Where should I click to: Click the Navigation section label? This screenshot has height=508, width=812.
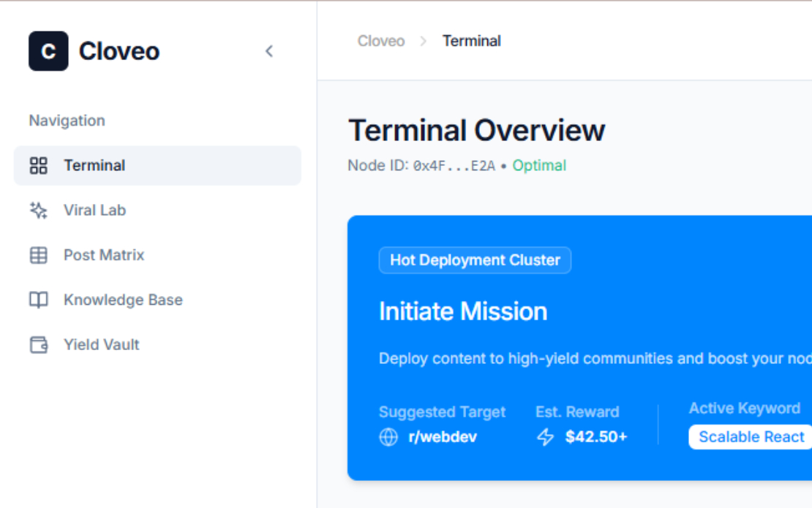click(x=67, y=121)
